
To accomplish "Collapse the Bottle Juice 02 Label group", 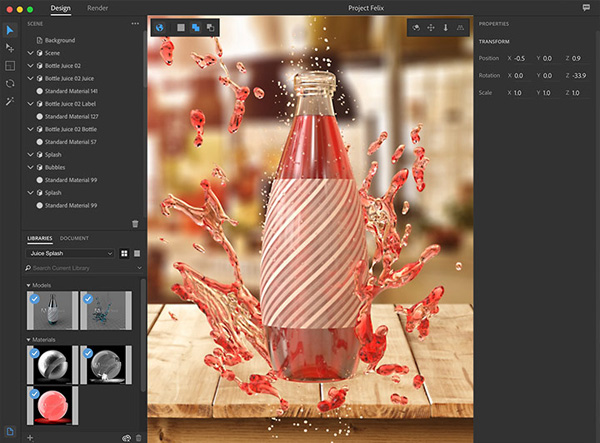I will (30, 103).
